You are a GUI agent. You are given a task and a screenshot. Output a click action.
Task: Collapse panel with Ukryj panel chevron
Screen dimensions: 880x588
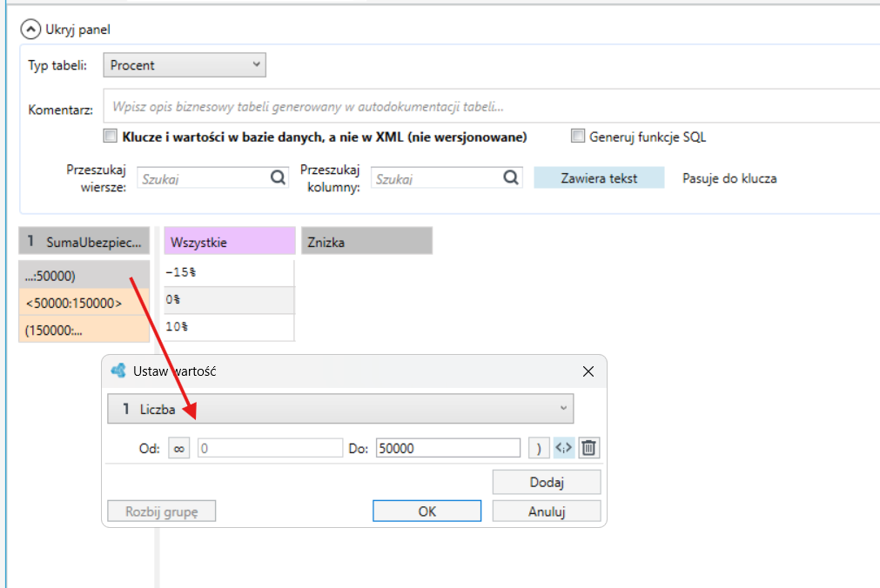point(30,30)
